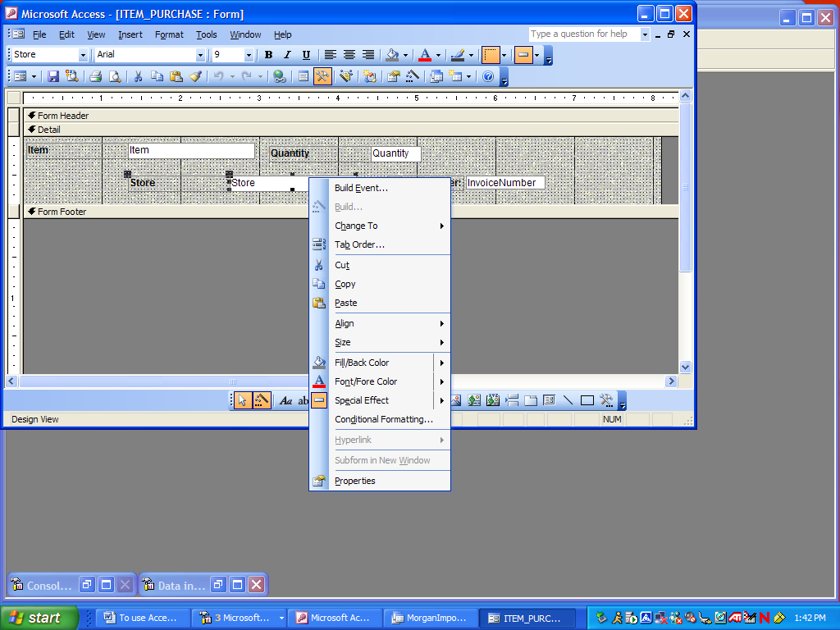The image size is (840, 630).
Task: Click the Insert Hyperlink globe icon
Action: pyautogui.click(x=280, y=76)
